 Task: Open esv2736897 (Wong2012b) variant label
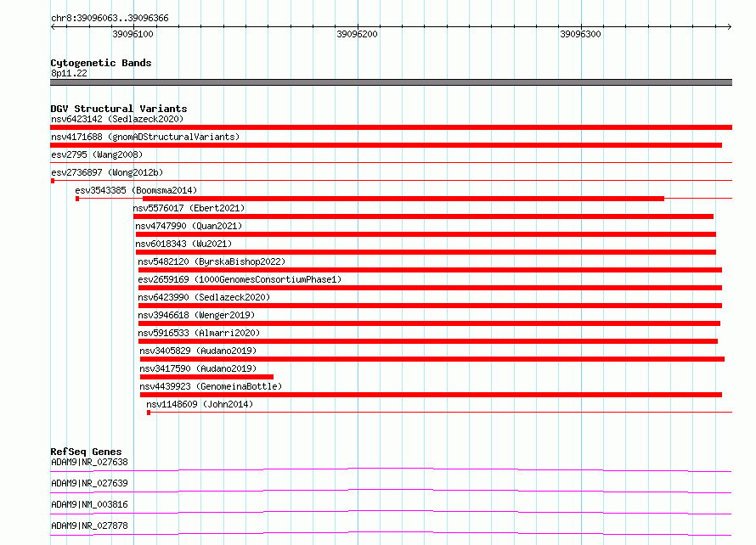(107, 172)
